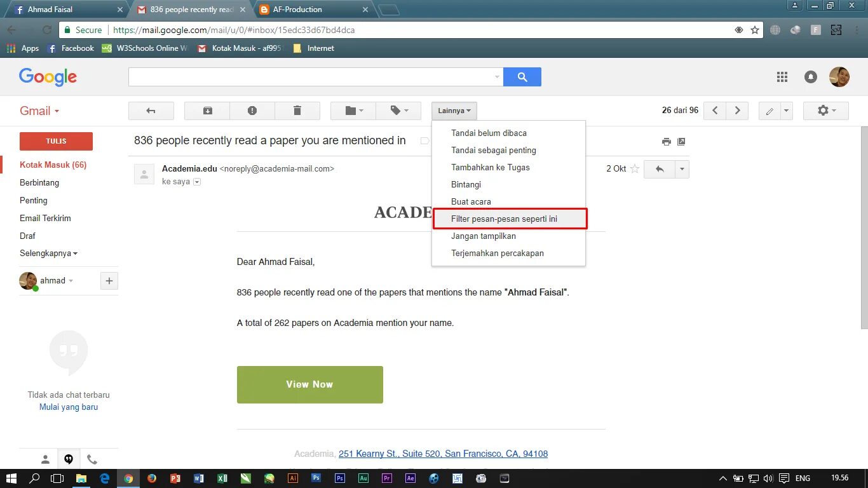
Task: Choose Tambahkan ke Tugas
Action: (508, 167)
